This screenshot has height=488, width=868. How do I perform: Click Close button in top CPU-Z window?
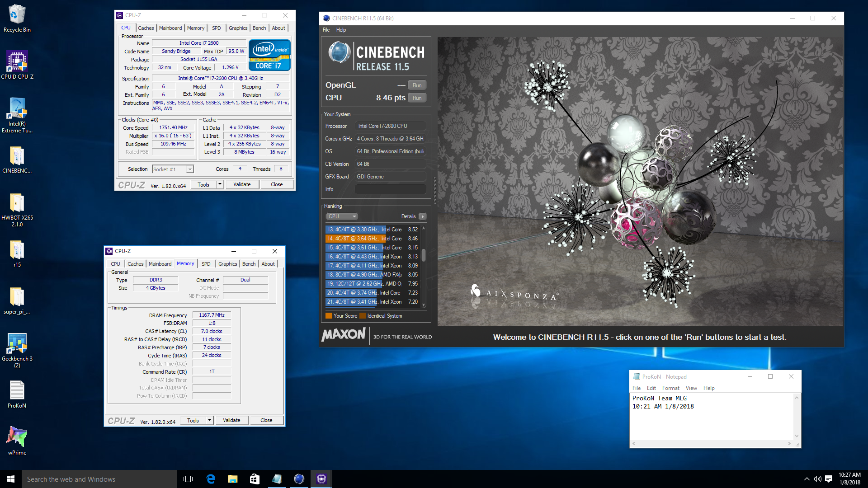[x=277, y=184]
